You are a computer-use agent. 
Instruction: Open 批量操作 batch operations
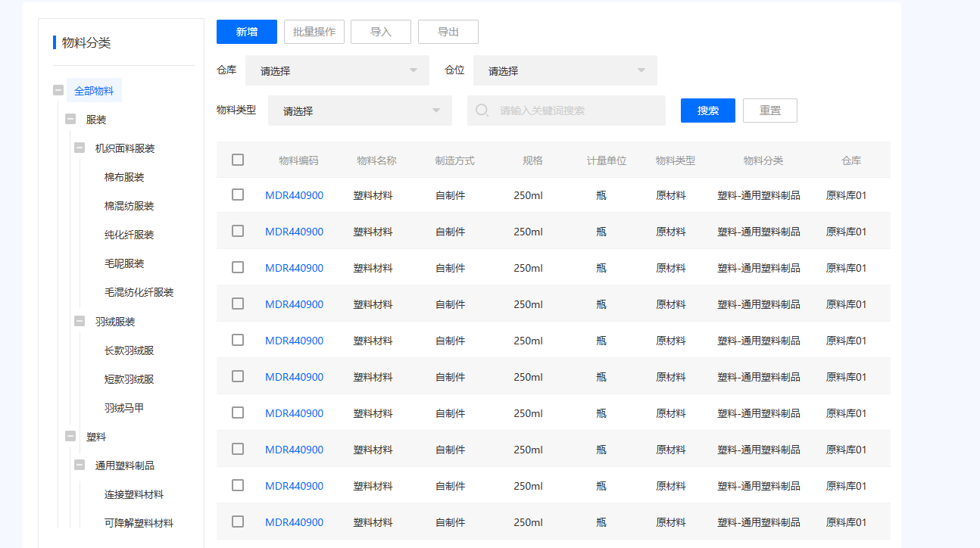click(314, 32)
